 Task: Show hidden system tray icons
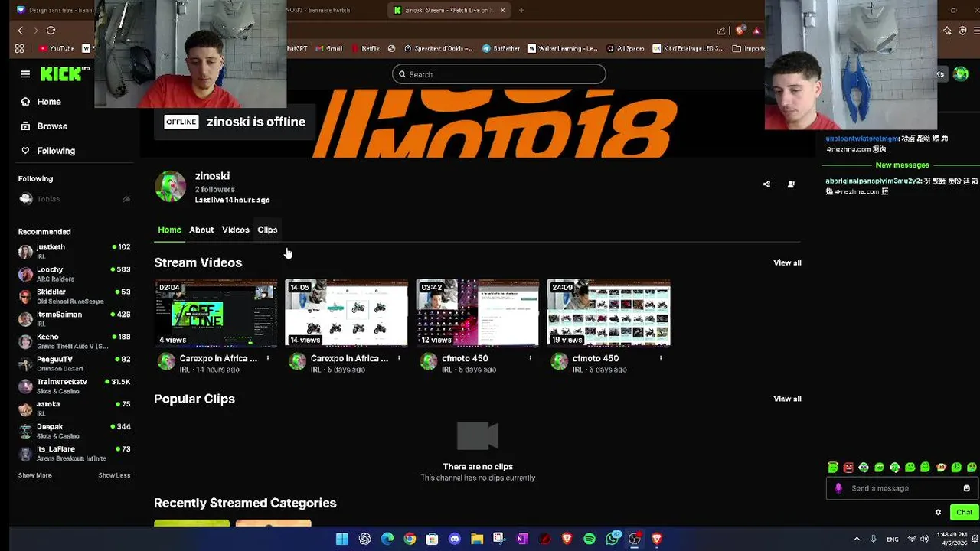tap(857, 539)
